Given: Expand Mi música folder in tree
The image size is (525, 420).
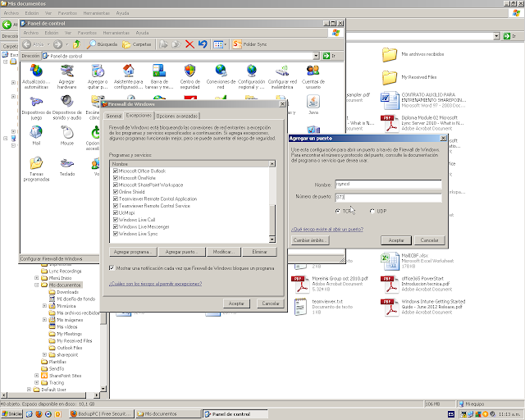Looking at the screenshot, I should click(x=44, y=306).
